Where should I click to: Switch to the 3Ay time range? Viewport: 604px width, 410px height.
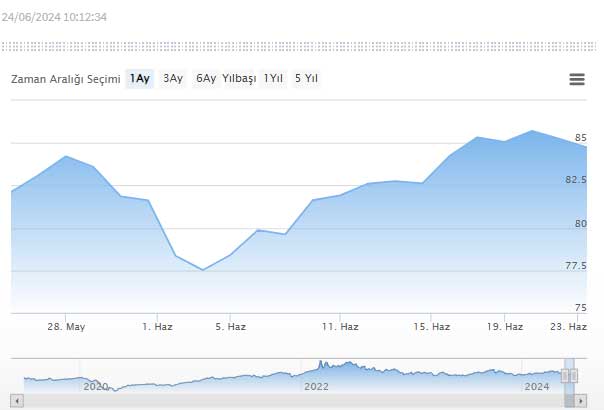(x=173, y=79)
